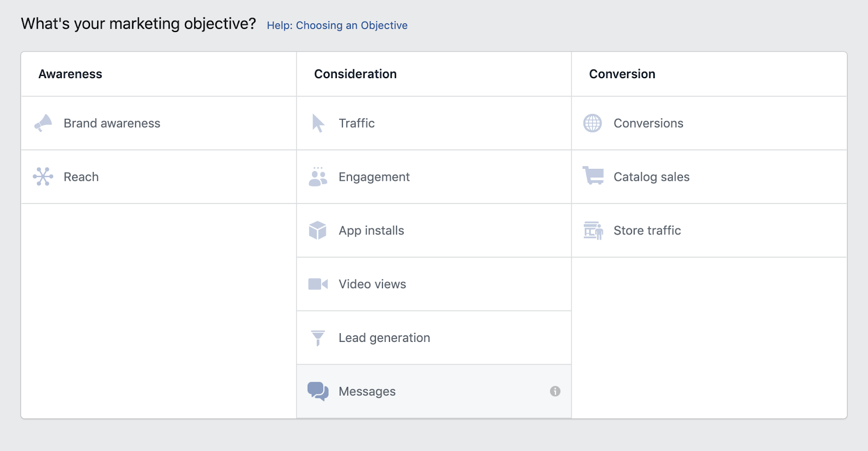The height and width of the screenshot is (451, 868).
Task: Click the Reach network icon
Action: click(x=43, y=177)
